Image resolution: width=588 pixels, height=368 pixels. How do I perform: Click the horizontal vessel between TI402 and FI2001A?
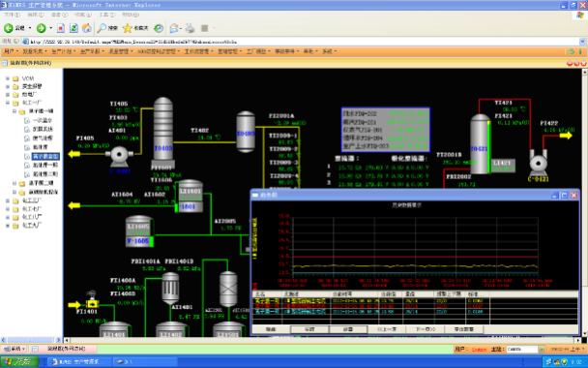click(x=246, y=132)
